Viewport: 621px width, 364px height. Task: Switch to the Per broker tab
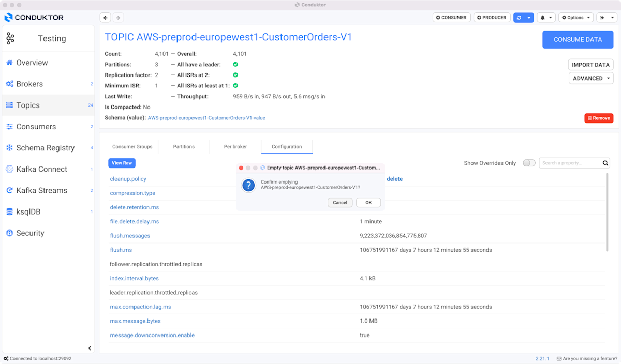coord(235,147)
